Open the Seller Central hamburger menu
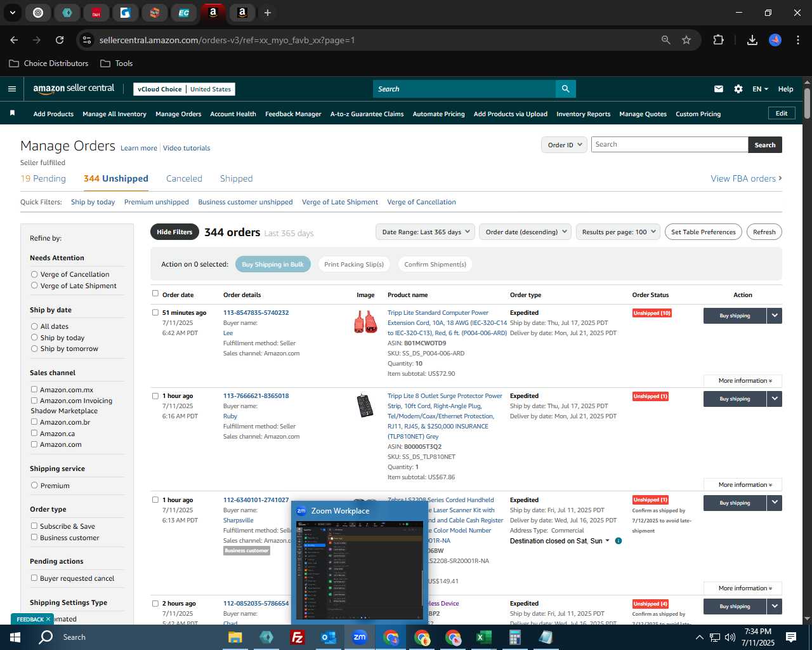 (x=11, y=89)
